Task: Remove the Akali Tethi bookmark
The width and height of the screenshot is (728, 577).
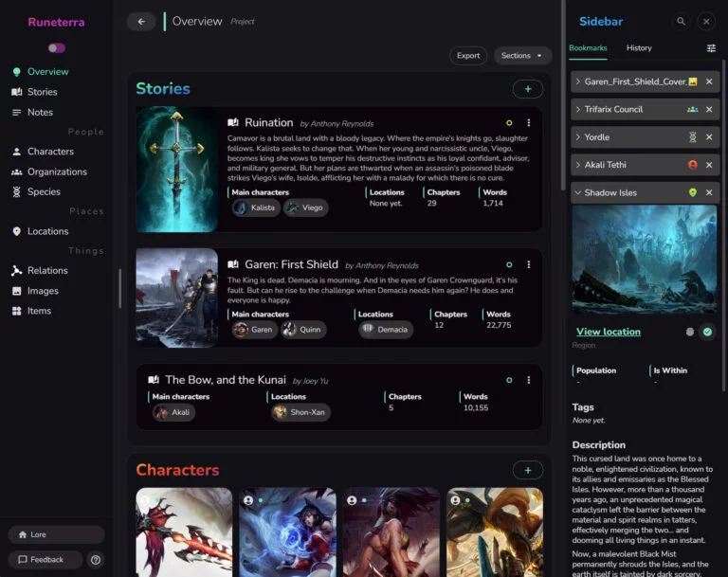Action: pos(709,165)
